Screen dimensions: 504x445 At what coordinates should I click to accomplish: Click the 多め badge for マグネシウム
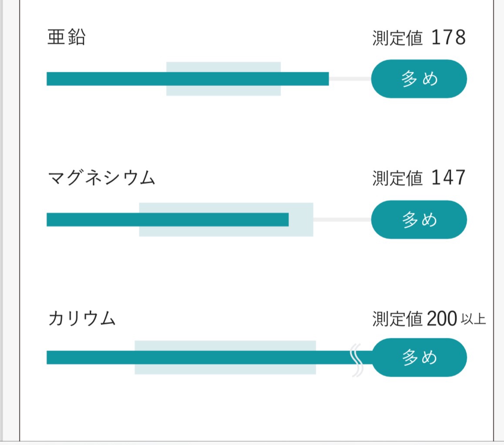tap(419, 219)
